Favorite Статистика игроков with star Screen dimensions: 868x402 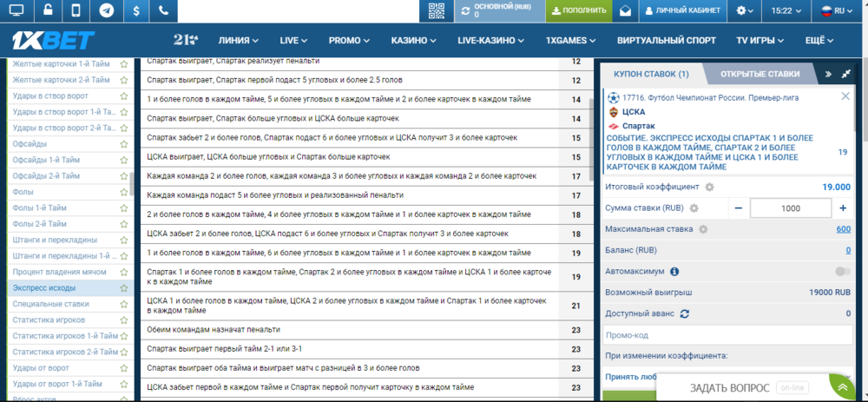click(x=124, y=320)
